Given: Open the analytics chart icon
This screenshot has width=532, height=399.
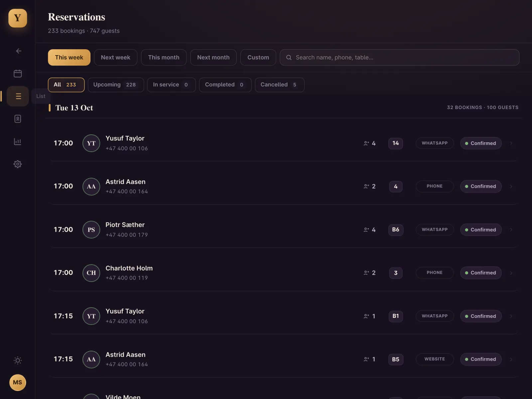Looking at the screenshot, I should (18, 141).
